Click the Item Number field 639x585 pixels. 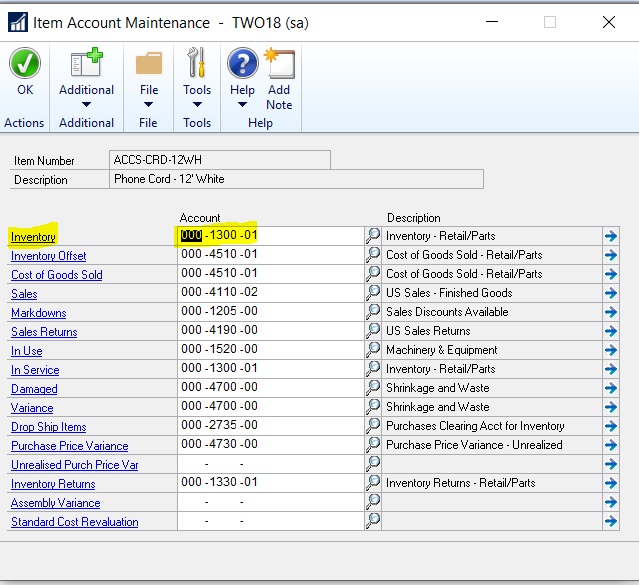[x=219, y=160]
